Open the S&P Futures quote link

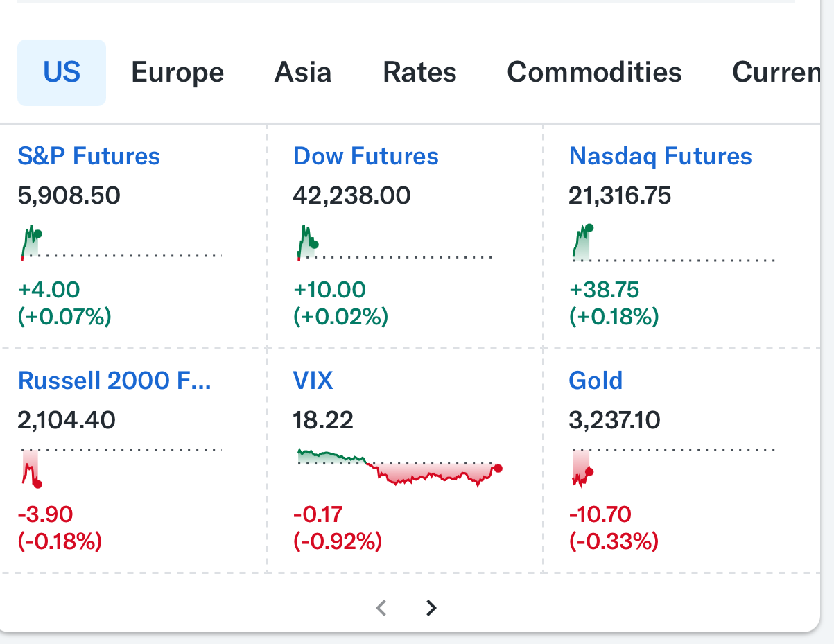click(x=89, y=156)
